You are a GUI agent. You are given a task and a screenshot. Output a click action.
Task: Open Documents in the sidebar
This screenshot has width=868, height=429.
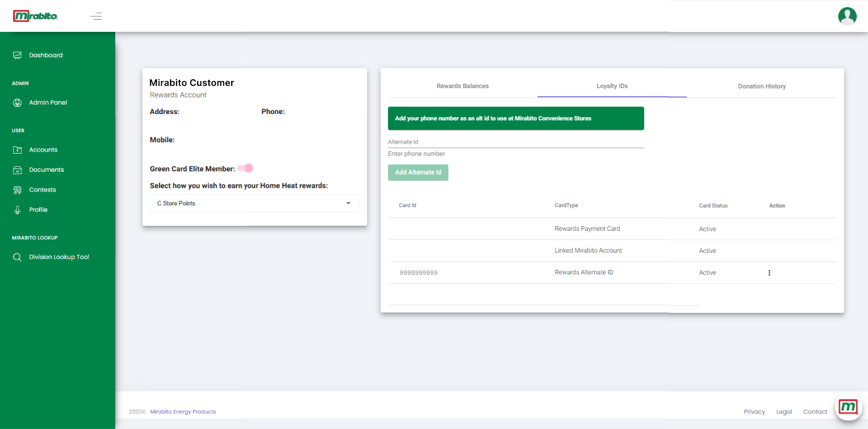coord(46,170)
